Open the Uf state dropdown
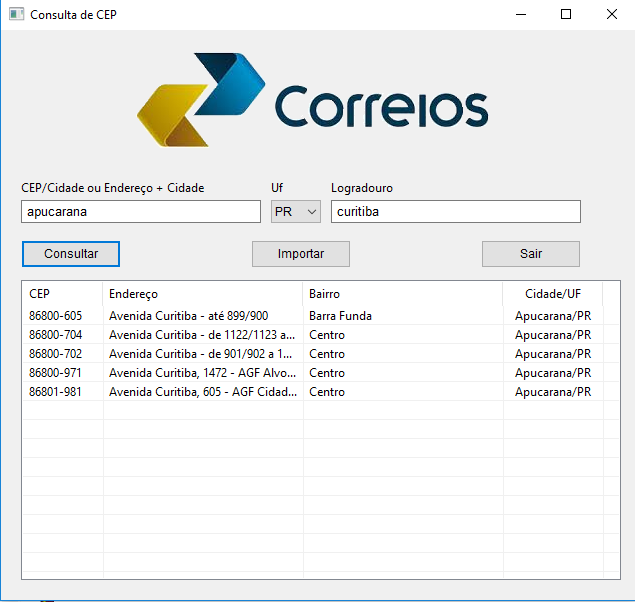This screenshot has width=635, height=602. pyautogui.click(x=296, y=212)
